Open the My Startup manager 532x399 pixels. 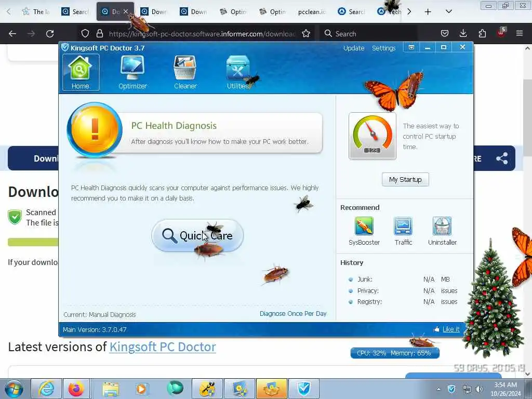(405, 179)
